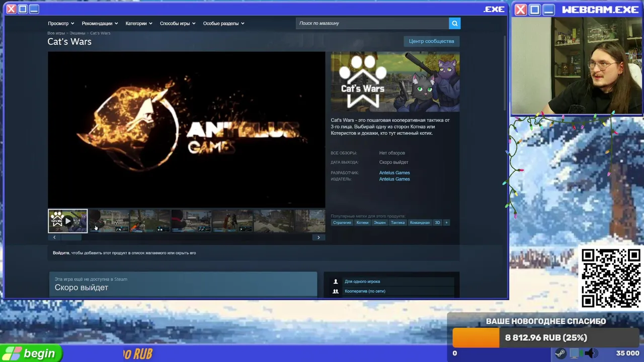Screen dimensions: 644x362
Task: Click the Cat's Wars breadcrumb link
Action: pos(100,33)
